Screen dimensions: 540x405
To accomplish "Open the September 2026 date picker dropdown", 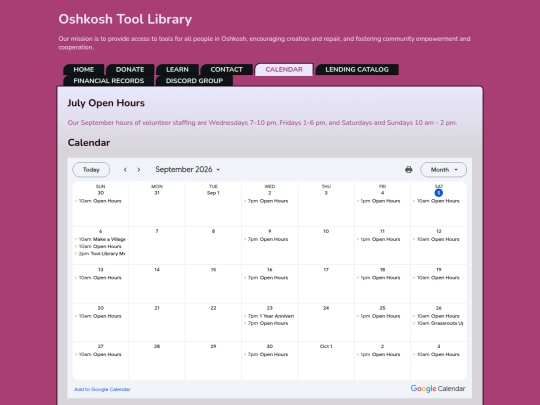I will coord(188,169).
